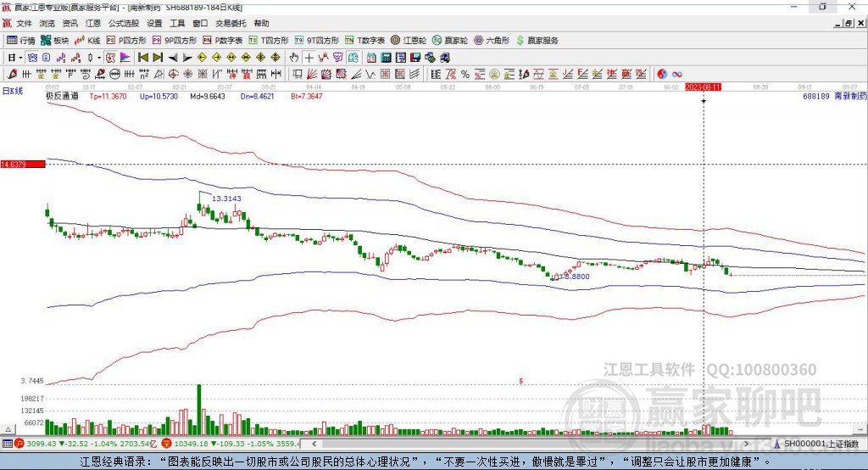Open the P四方形 tool
This screenshot has width=868, height=470.
(x=126, y=41)
